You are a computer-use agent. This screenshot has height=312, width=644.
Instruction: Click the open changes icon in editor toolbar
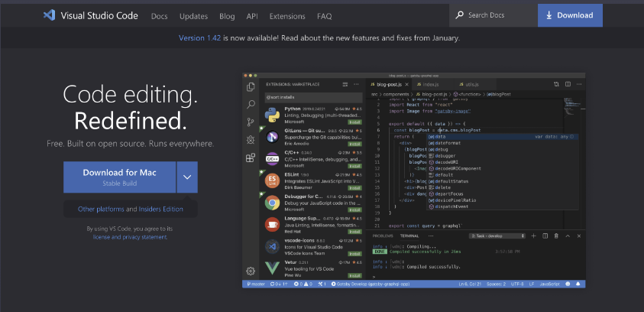556,84
